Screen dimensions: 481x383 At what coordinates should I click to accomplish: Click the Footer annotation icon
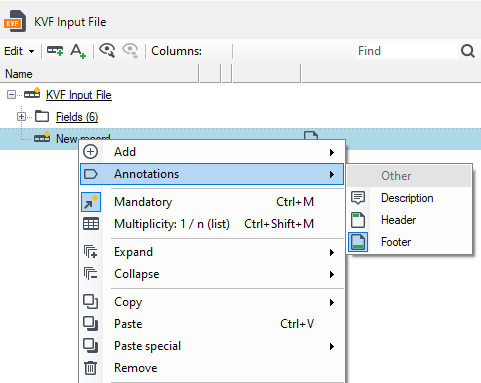(x=358, y=242)
